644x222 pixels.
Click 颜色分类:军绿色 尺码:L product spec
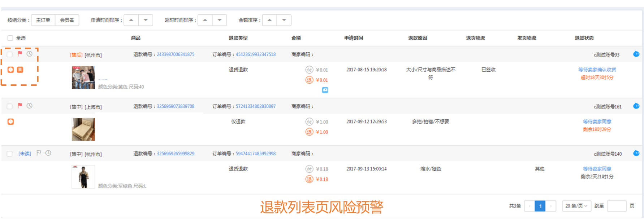point(122,186)
